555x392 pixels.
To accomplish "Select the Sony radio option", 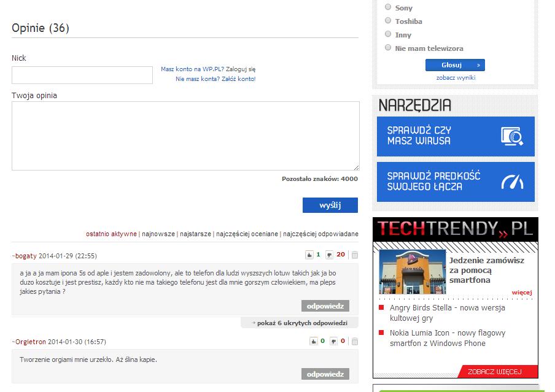I will pyautogui.click(x=388, y=7).
